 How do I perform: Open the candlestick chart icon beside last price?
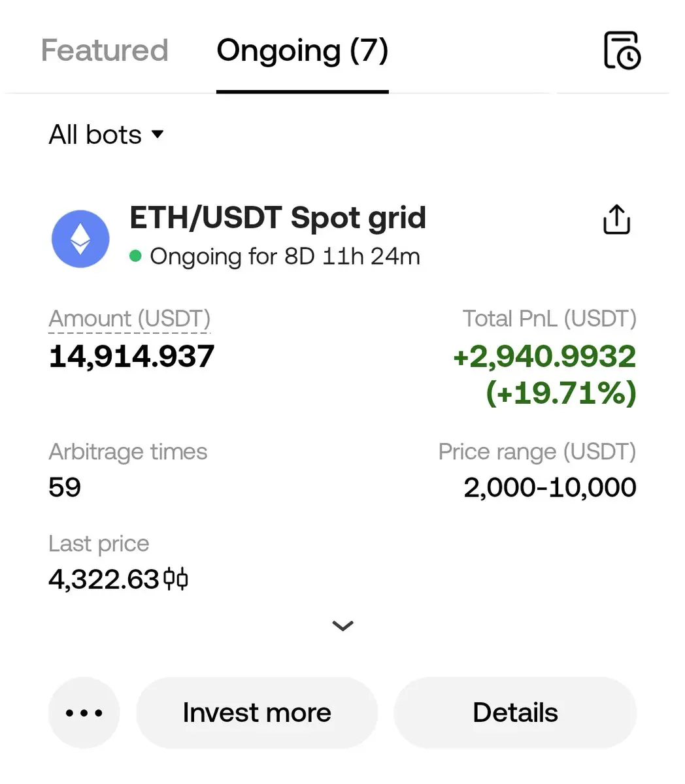pyautogui.click(x=176, y=579)
